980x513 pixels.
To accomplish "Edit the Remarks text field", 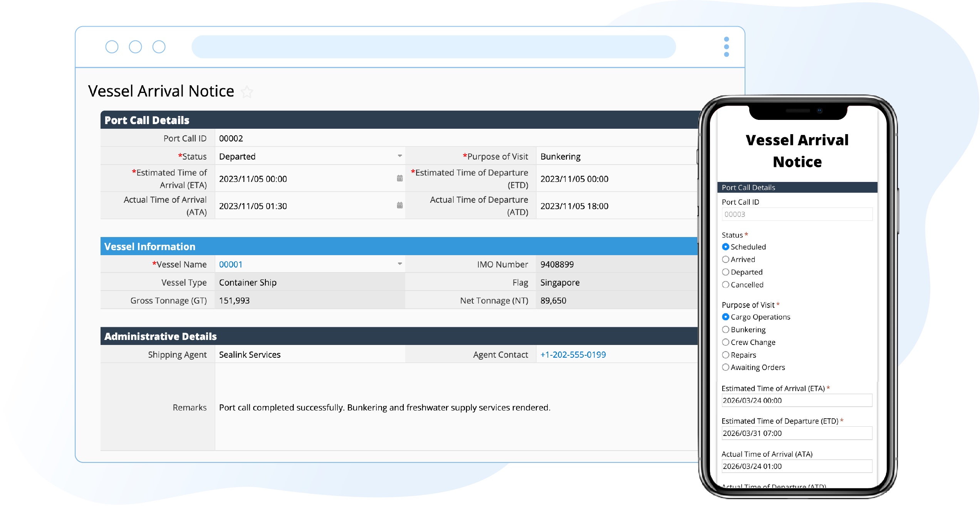I will point(385,407).
